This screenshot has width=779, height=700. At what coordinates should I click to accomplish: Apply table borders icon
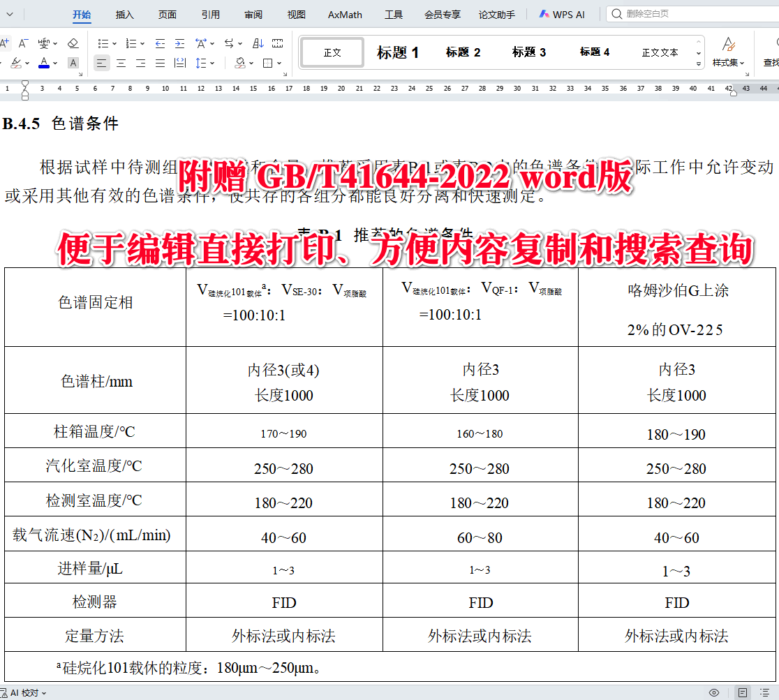pos(268,63)
